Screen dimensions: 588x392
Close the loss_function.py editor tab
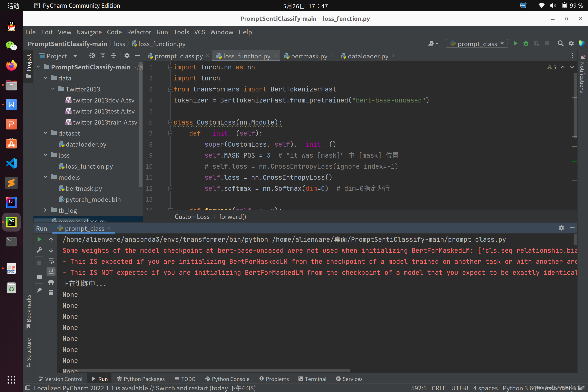pos(275,56)
